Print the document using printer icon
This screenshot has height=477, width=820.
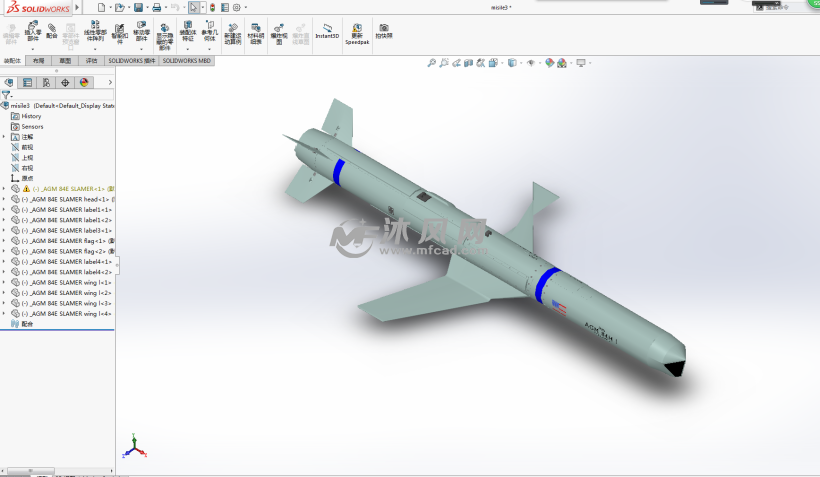pyautogui.click(x=156, y=7)
